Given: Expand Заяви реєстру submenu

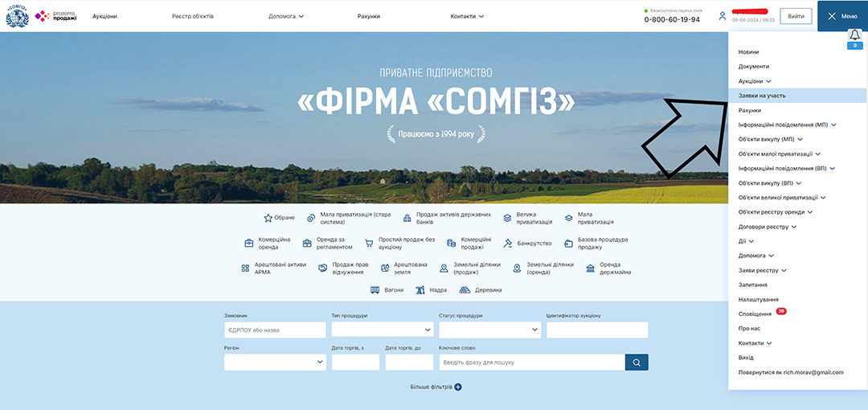Looking at the screenshot, I should (x=762, y=270).
